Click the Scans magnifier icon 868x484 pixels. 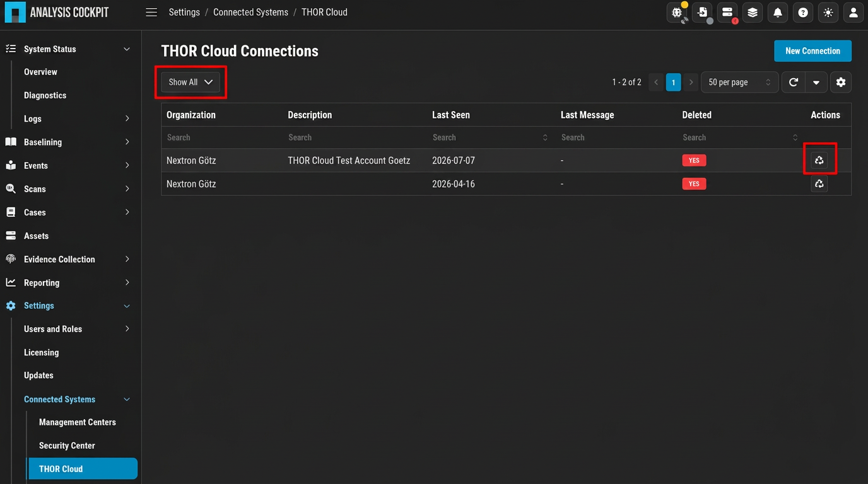point(11,189)
